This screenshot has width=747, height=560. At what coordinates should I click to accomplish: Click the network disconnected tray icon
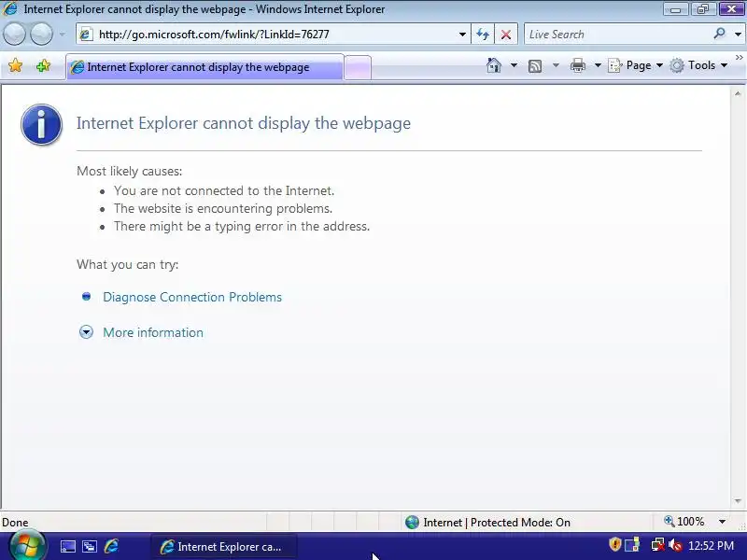pyautogui.click(x=658, y=544)
